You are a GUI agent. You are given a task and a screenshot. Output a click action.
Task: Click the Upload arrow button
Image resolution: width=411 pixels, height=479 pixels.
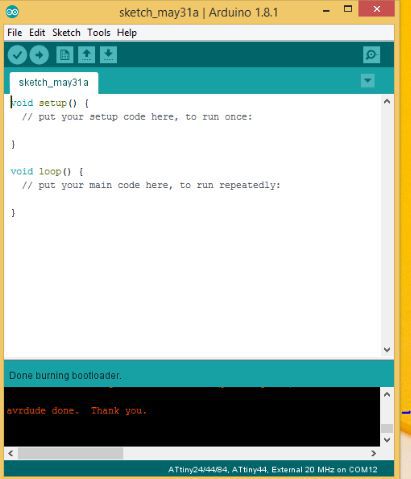coord(39,55)
